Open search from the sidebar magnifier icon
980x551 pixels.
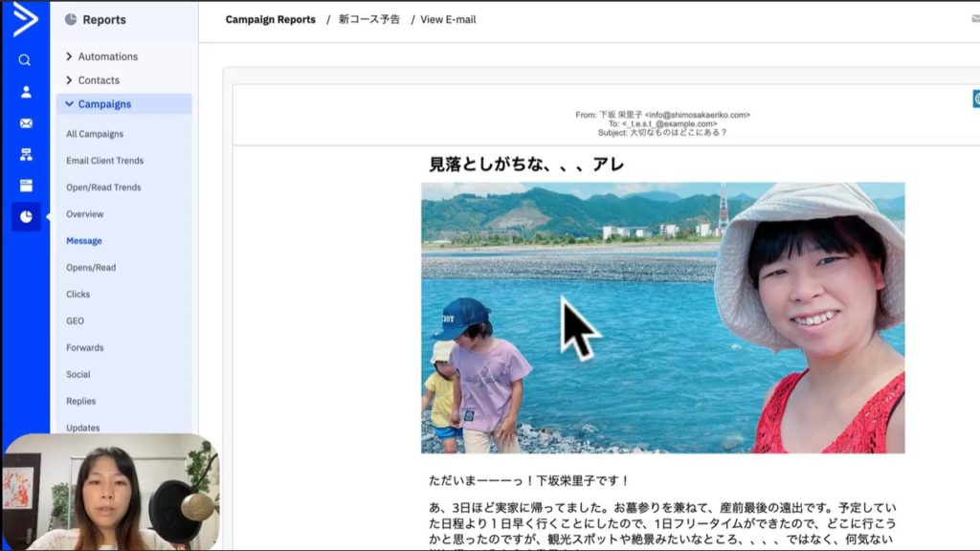pyautogui.click(x=25, y=60)
